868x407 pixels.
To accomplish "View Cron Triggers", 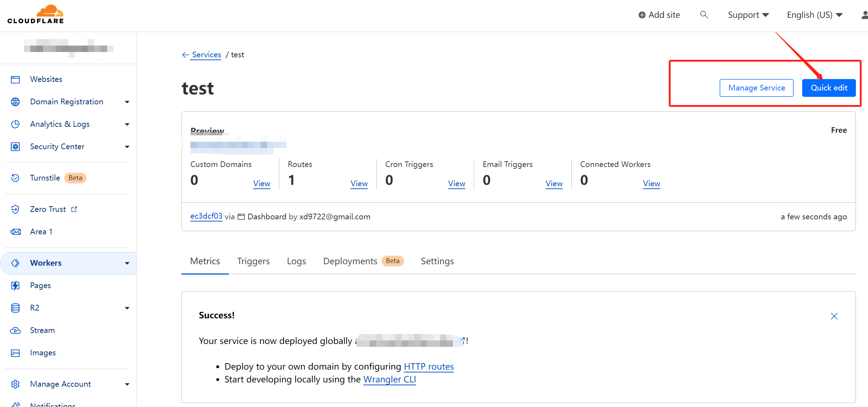I will pyautogui.click(x=456, y=184).
